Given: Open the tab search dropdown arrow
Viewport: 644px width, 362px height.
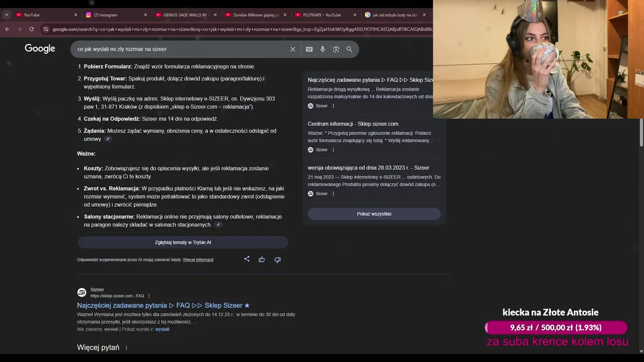Looking at the screenshot, I should tap(7, 15).
